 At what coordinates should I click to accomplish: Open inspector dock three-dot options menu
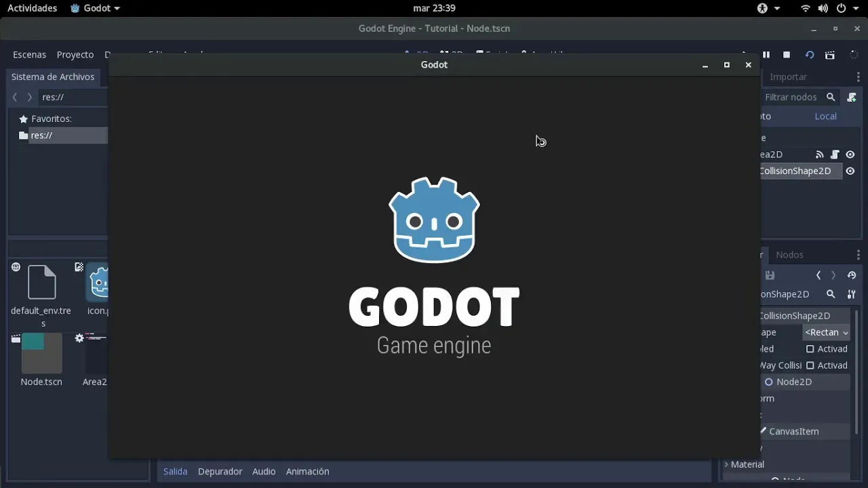[x=859, y=255]
